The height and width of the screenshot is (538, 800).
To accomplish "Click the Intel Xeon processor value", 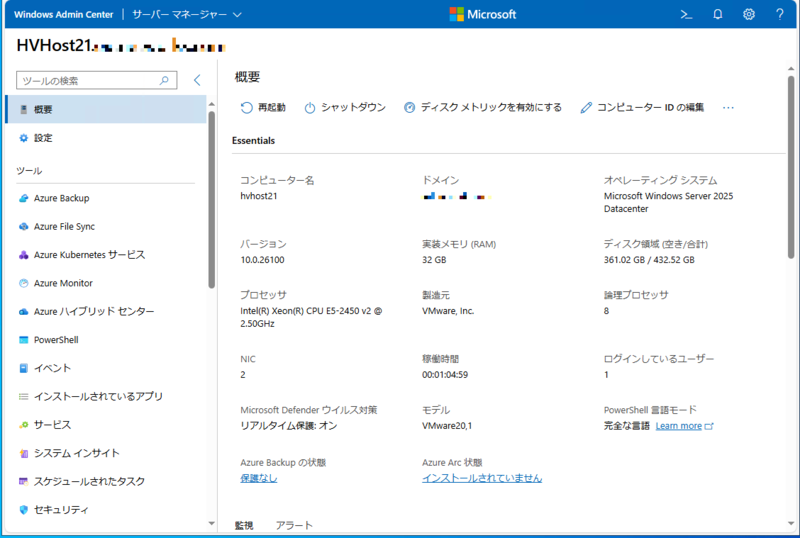I will [311, 317].
